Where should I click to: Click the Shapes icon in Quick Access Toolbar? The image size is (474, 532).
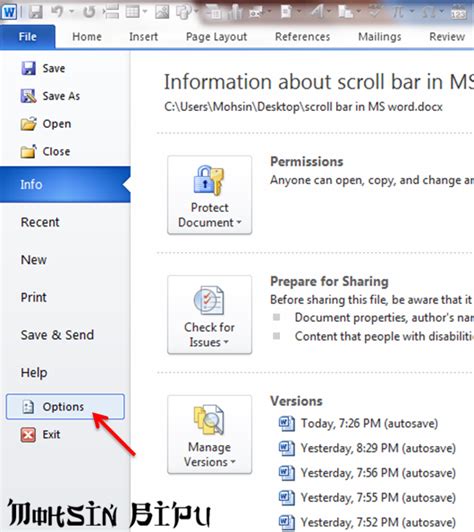184,13
